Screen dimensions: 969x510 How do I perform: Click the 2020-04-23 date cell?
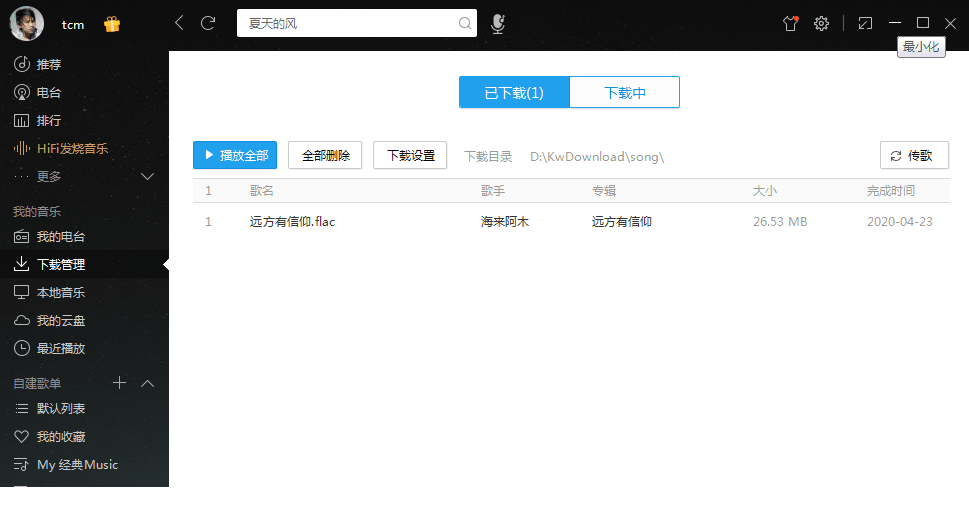tap(900, 221)
